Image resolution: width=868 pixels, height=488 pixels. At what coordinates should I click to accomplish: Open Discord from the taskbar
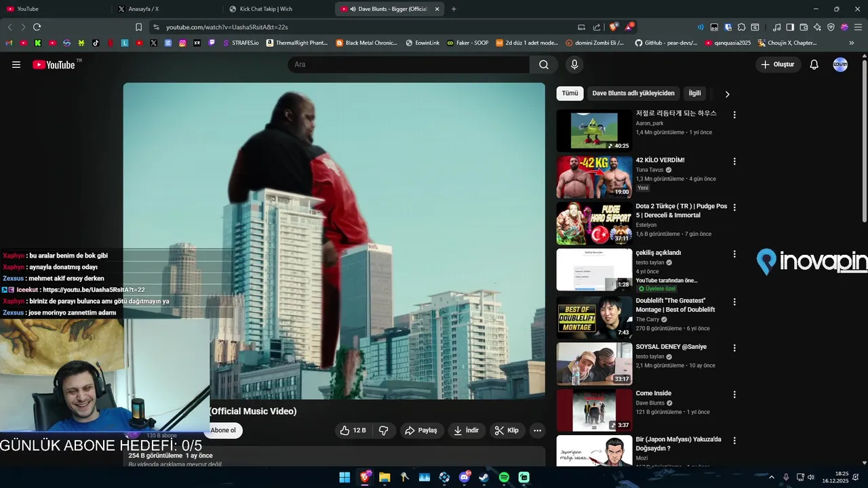(465, 477)
